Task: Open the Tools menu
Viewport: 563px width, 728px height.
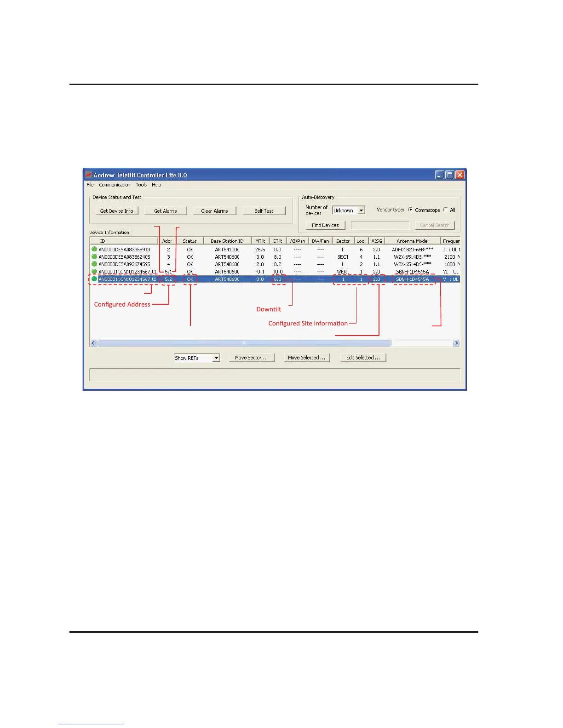Action: pyautogui.click(x=141, y=185)
